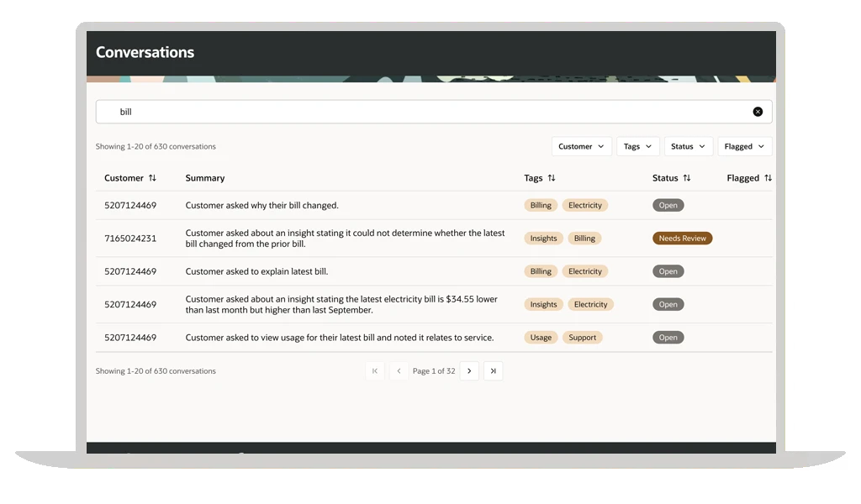Open the Flagged filter dropdown
This screenshot has width=861, height=504.
pyautogui.click(x=745, y=146)
